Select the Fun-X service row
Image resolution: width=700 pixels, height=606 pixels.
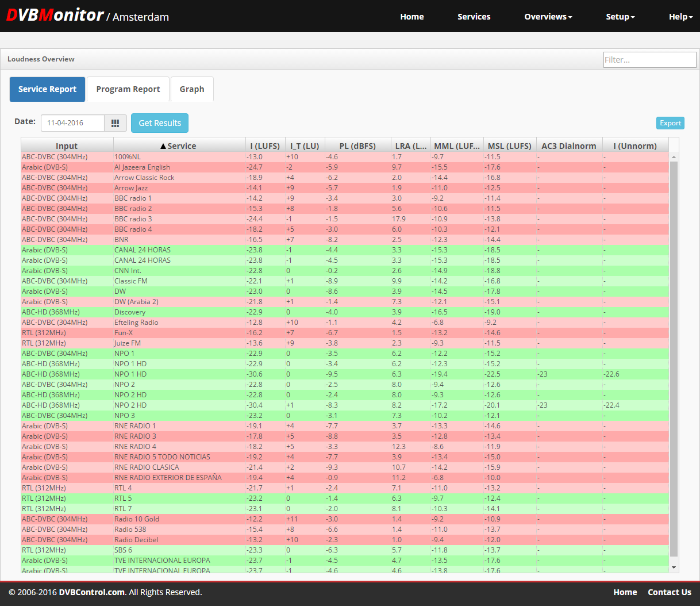tap(345, 333)
